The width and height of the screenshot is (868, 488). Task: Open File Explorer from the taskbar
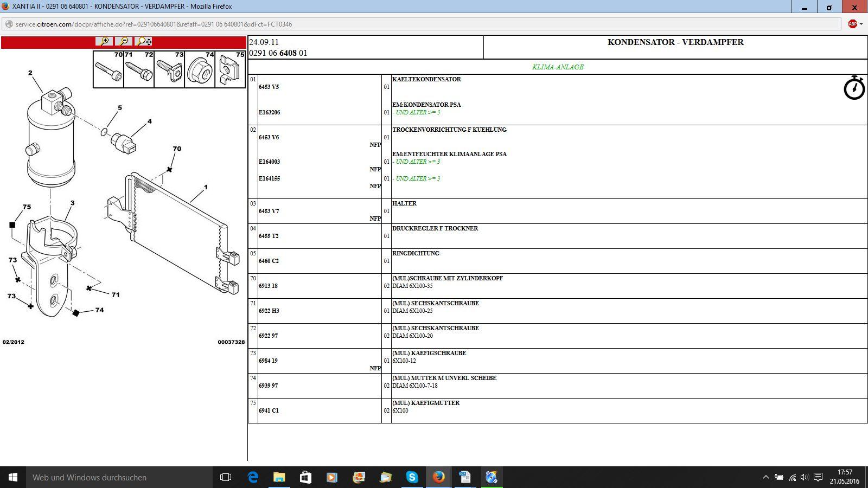(x=279, y=477)
